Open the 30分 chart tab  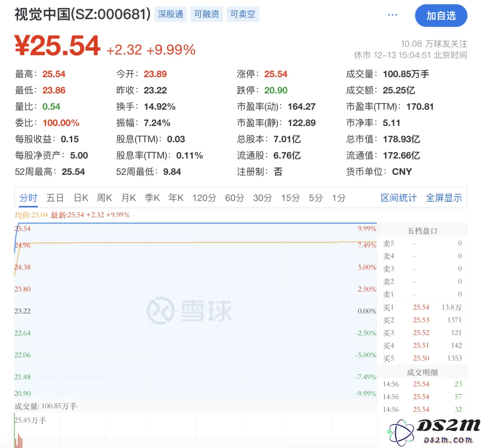[x=263, y=198]
